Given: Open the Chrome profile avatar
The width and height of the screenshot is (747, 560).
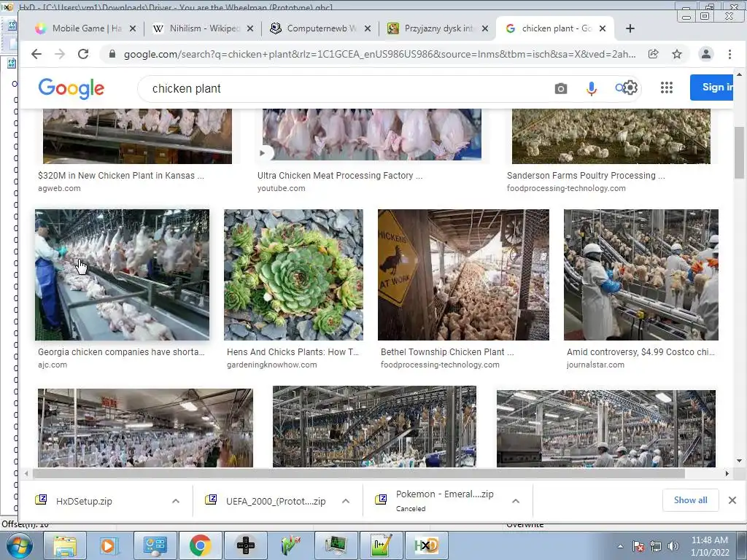Looking at the screenshot, I should [x=705, y=54].
